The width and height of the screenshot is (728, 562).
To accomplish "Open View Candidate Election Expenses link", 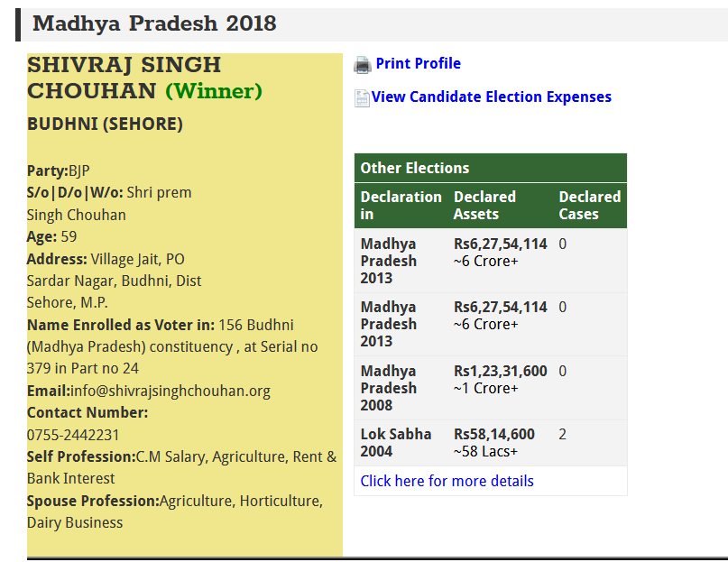I will click(x=491, y=97).
